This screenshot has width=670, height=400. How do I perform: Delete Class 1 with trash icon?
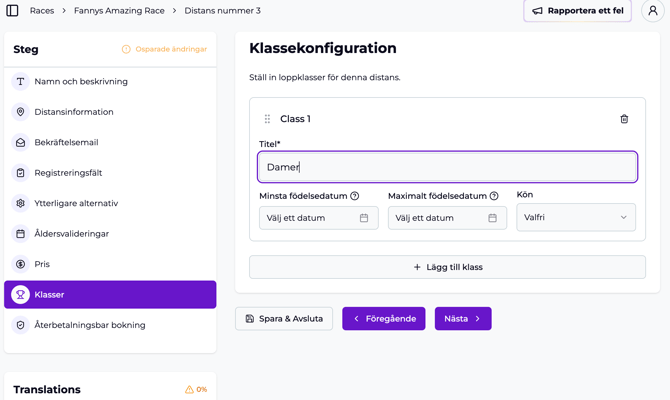point(624,119)
